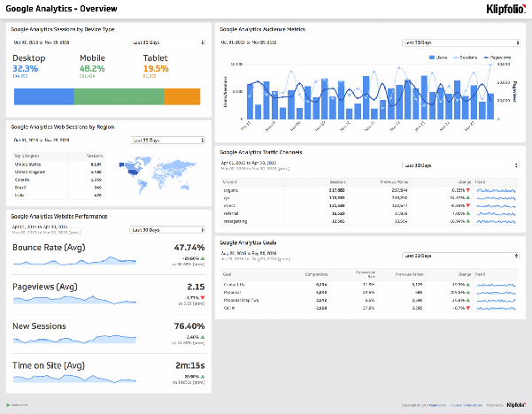Click the green arrow beside Bounce Rate change
Screen dimensions: 532x414
click(x=203, y=258)
